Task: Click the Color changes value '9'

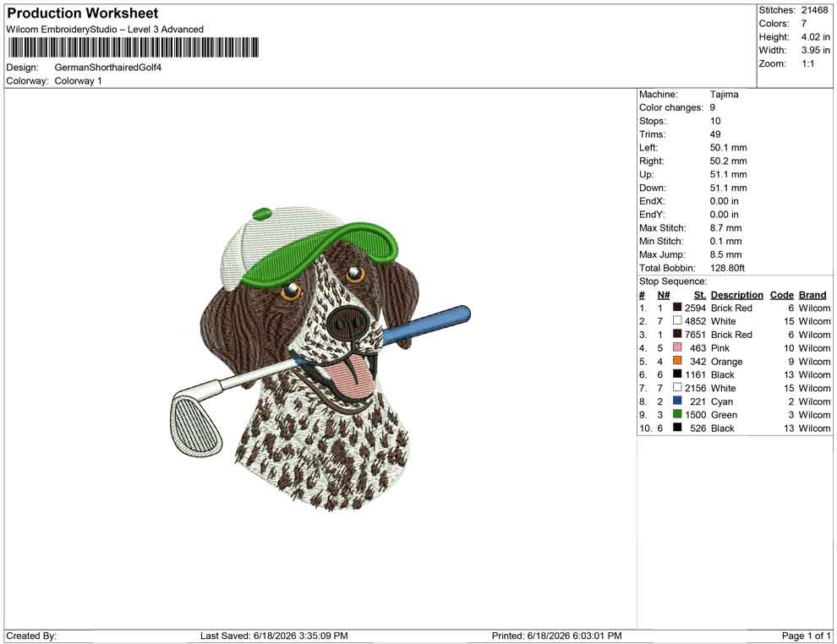Action: point(713,108)
